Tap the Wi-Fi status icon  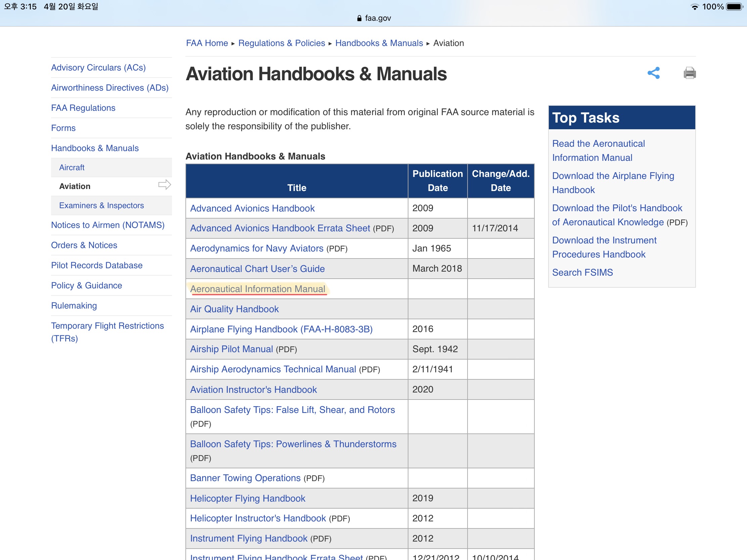[x=695, y=7]
